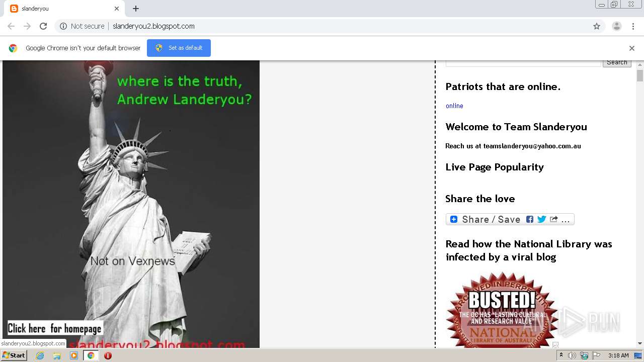This screenshot has height=362, width=644.
Task: Share via the Twitter bird icon
Action: 542,219
